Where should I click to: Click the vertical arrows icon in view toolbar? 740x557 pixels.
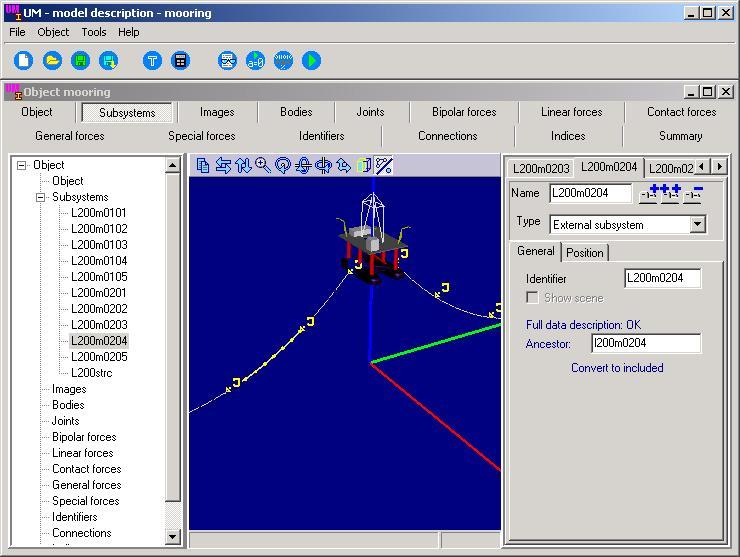coord(243,166)
